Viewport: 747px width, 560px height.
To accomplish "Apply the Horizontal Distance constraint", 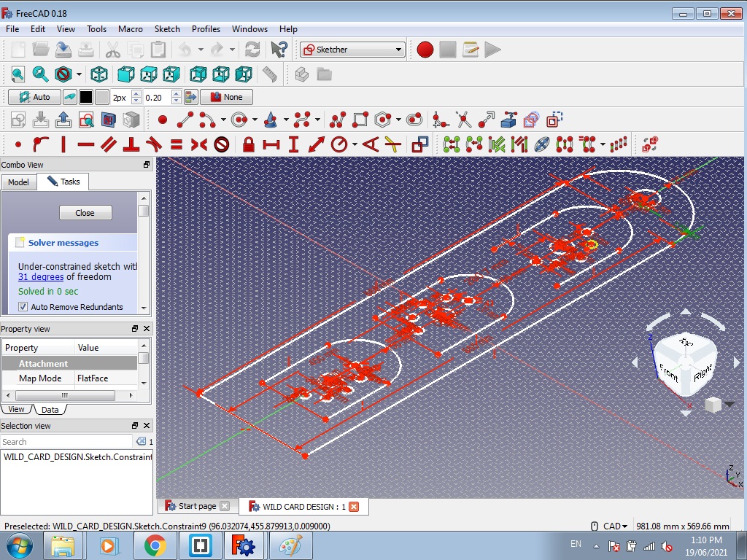I will [271, 144].
